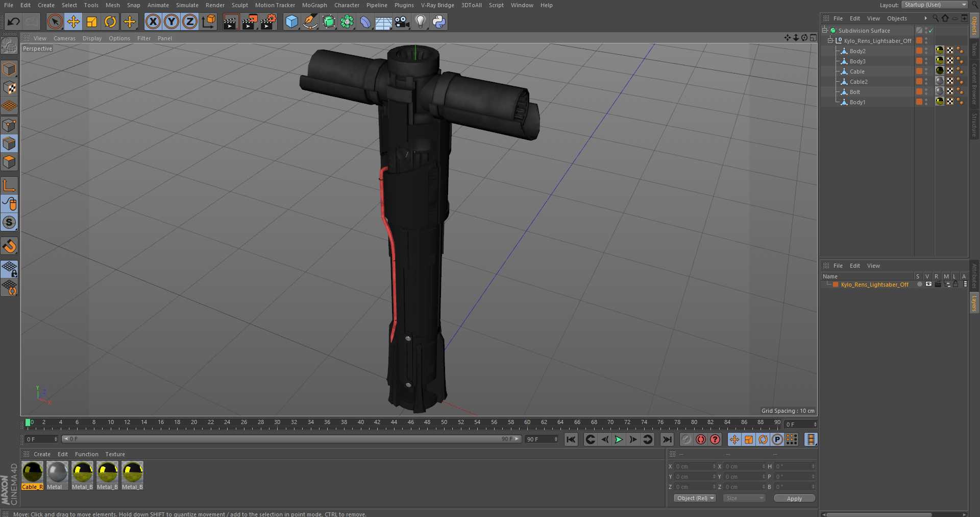Render the active view

tap(231, 21)
